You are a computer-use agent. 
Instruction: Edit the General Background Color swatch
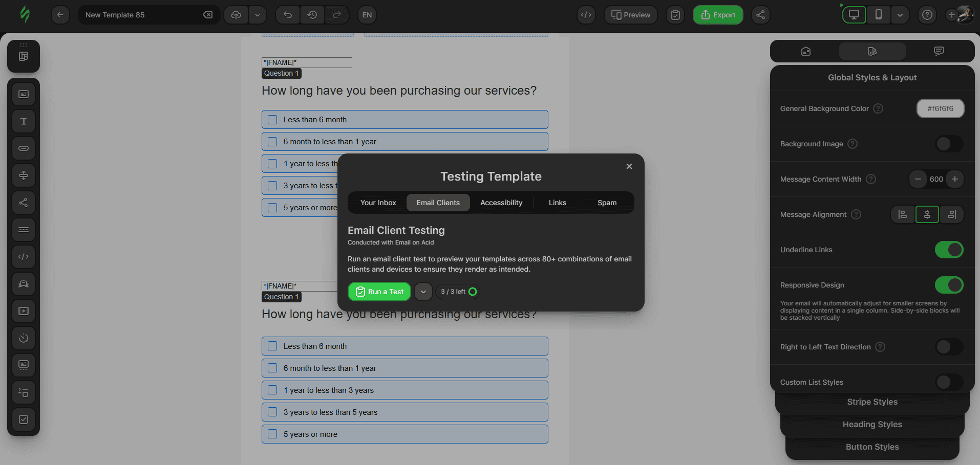tap(940, 108)
